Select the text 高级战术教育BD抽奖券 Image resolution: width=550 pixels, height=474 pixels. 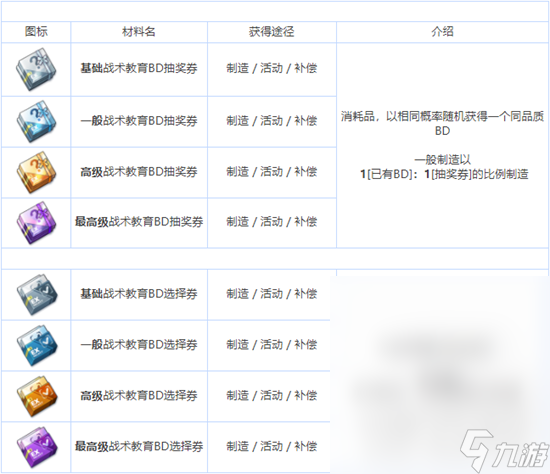pos(139,172)
